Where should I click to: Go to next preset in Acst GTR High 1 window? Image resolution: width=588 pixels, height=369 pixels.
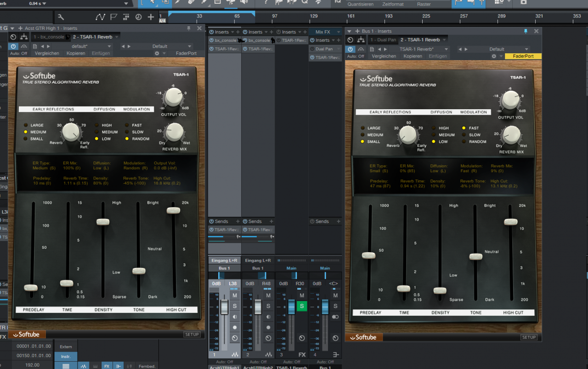(48, 46)
